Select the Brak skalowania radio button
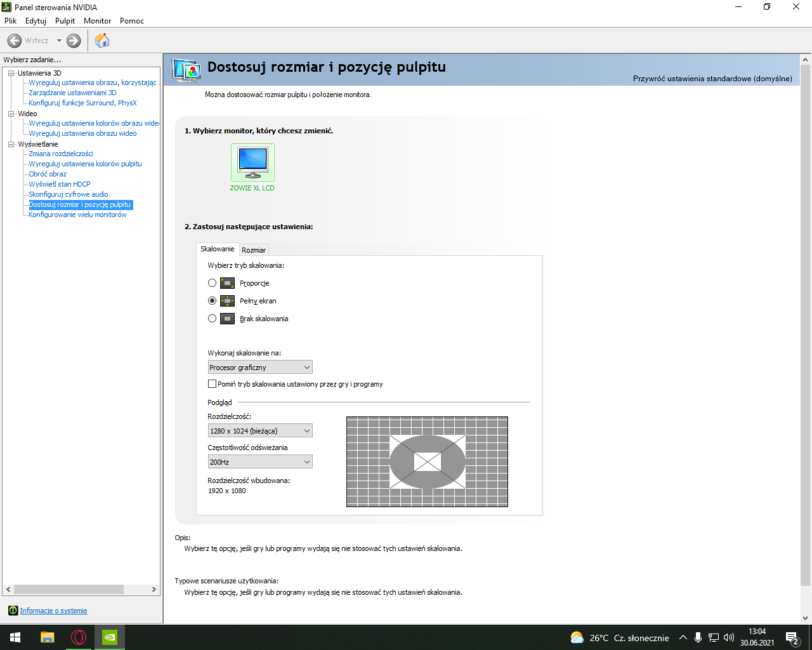The width and height of the screenshot is (812, 650). [213, 319]
